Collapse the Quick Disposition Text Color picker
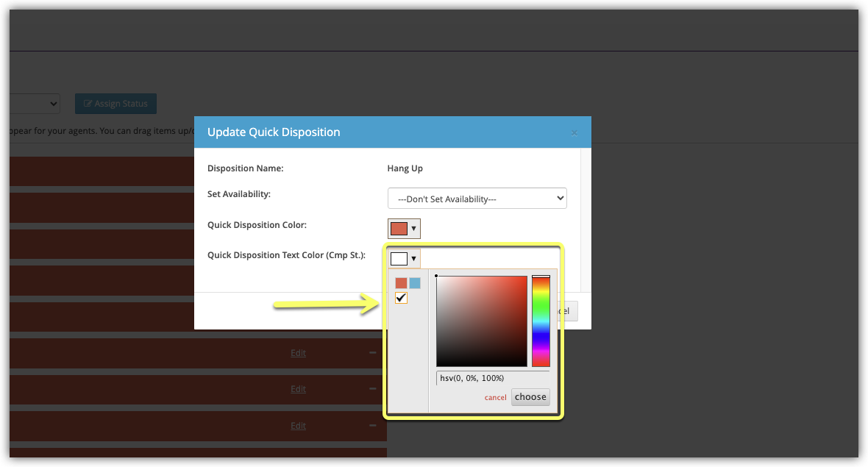 pyautogui.click(x=404, y=259)
